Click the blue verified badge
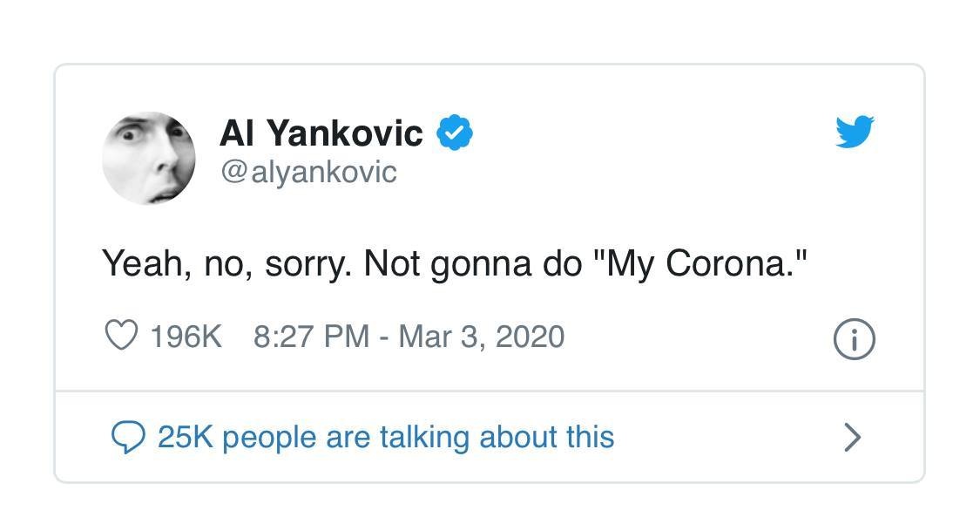This screenshot has height=531, width=980. pos(454,133)
